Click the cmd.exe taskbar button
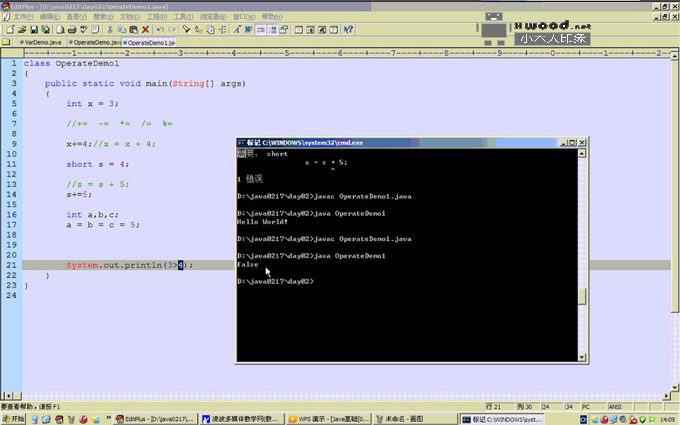Image resolution: width=680 pixels, height=425 pixels. (502, 419)
